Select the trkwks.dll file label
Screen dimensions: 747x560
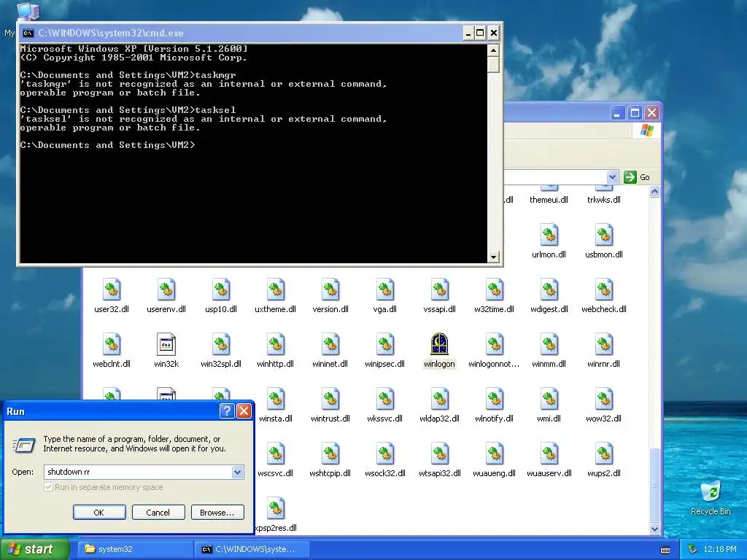click(603, 200)
